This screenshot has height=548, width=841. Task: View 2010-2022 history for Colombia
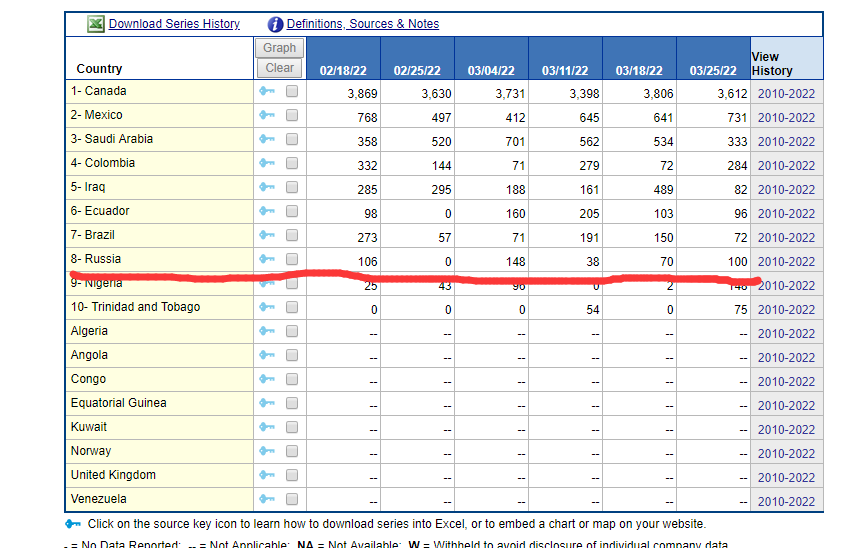click(786, 166)
